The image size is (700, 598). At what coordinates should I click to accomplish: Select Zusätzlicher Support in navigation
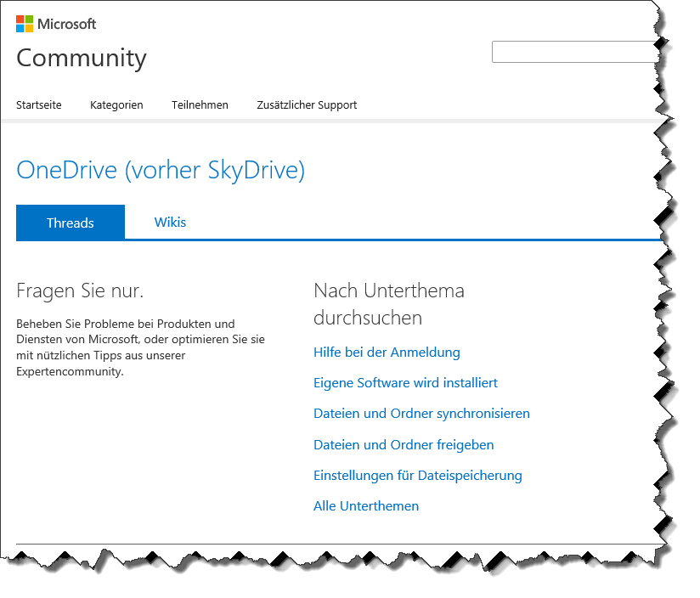click(x=307, y=105)
